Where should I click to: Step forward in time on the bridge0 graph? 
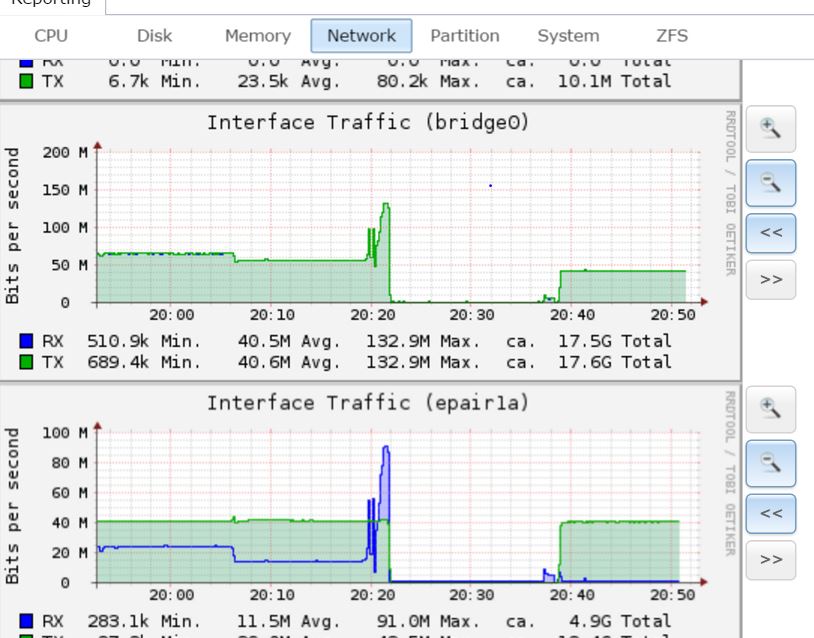point(770,280)
